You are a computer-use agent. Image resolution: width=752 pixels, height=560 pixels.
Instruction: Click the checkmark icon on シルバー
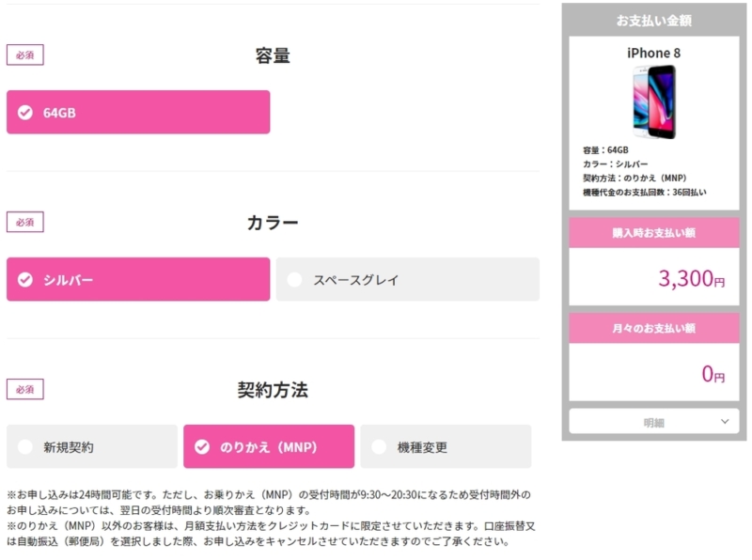pos(25,279)
